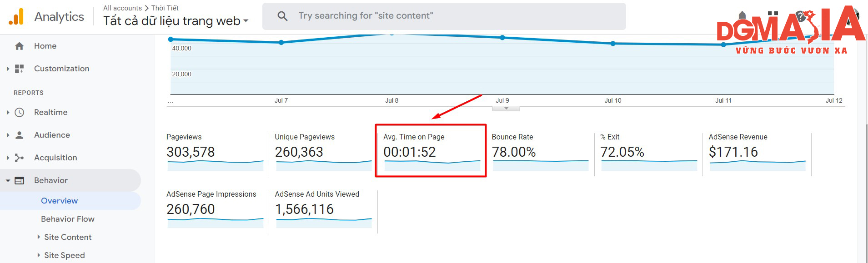Expand the Customization section arrow
The image size is (868, 263).
pos(8,69)
